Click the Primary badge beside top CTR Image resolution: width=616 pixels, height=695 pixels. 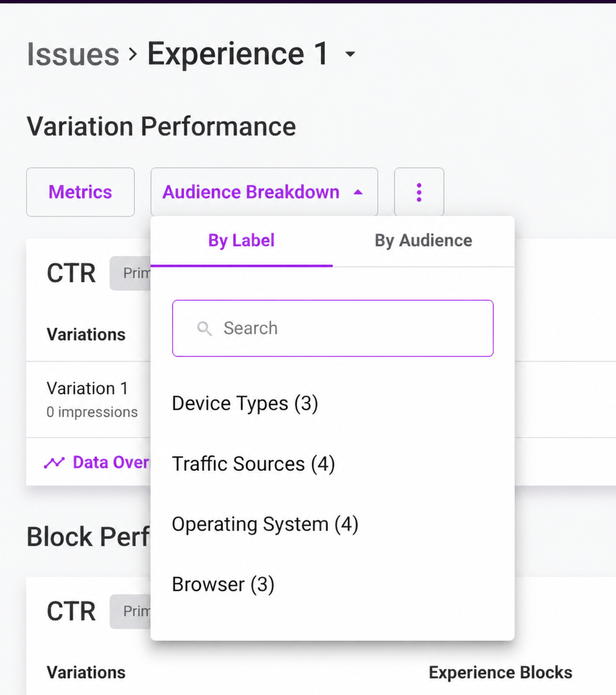coord(130,273)
